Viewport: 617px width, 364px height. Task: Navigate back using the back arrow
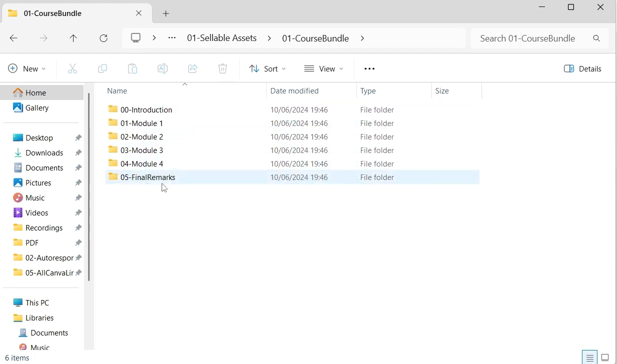click(14, 38)
